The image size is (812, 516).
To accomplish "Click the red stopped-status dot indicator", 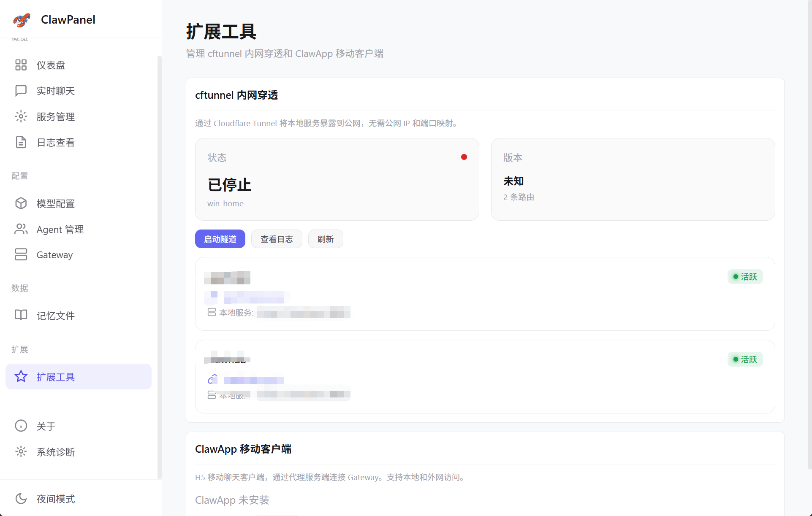I will (464, 157).
